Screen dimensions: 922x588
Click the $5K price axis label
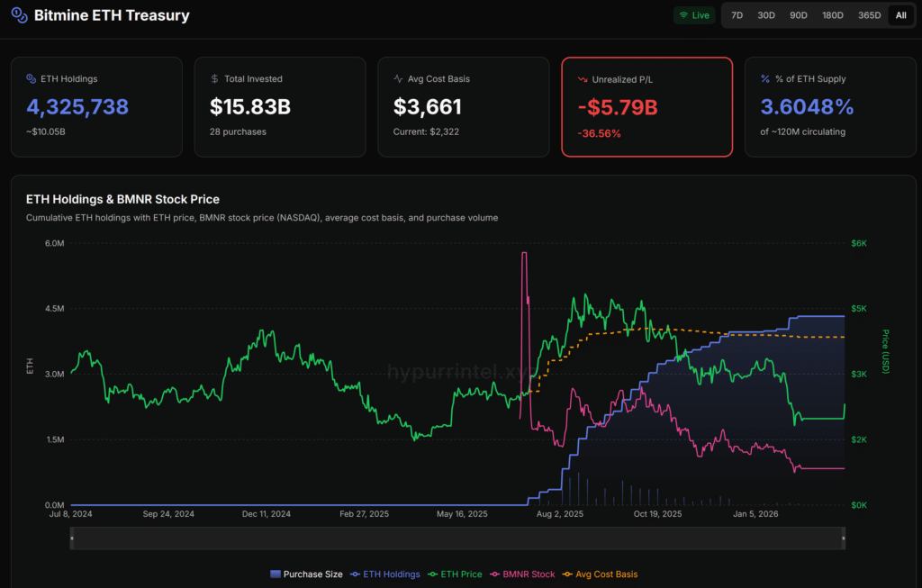coord(858,309)
